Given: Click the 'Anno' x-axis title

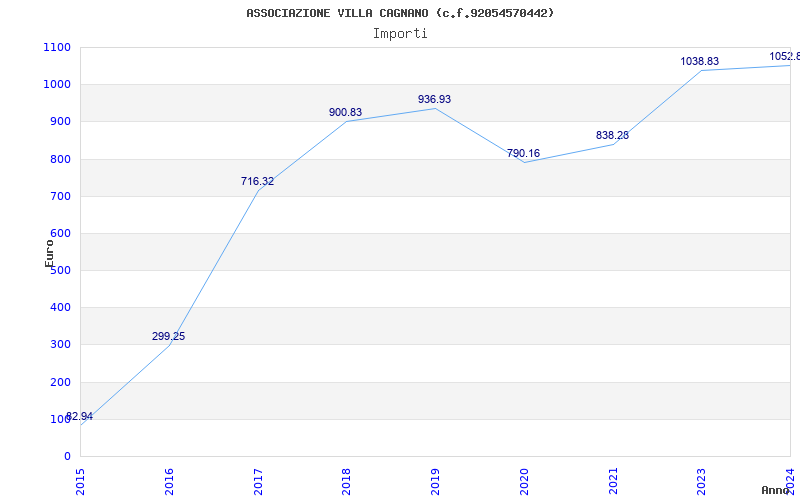Looking at the screenshot, I should [x=775, y=490].
